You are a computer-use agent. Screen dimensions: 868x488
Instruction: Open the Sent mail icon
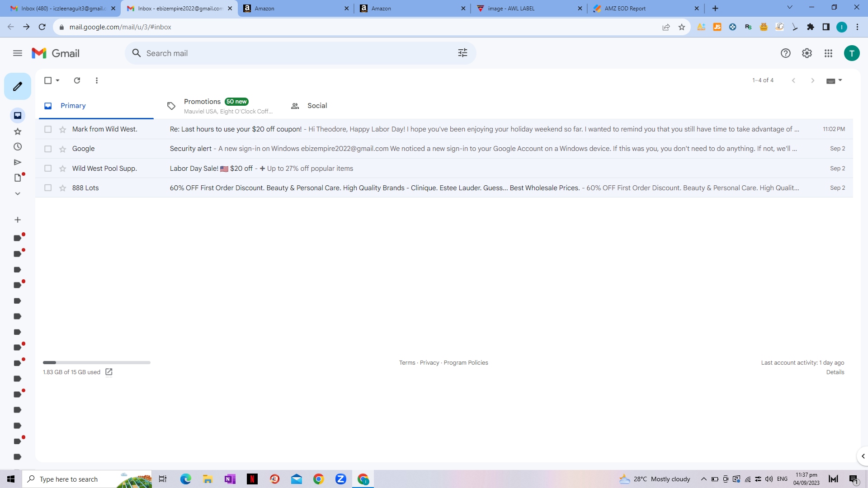click(18, 162)
